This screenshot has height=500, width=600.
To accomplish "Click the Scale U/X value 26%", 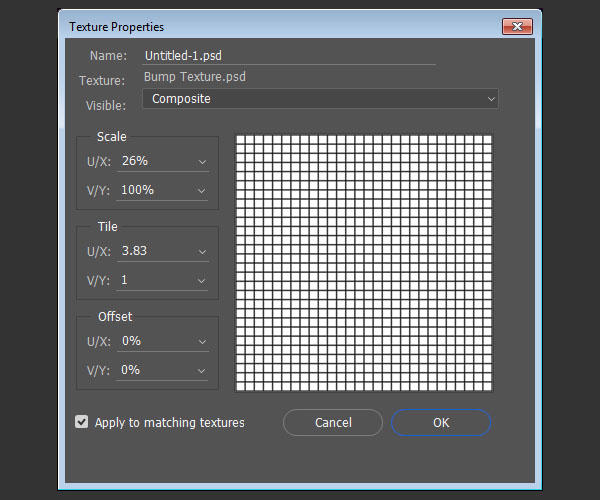I will point(135,161).
